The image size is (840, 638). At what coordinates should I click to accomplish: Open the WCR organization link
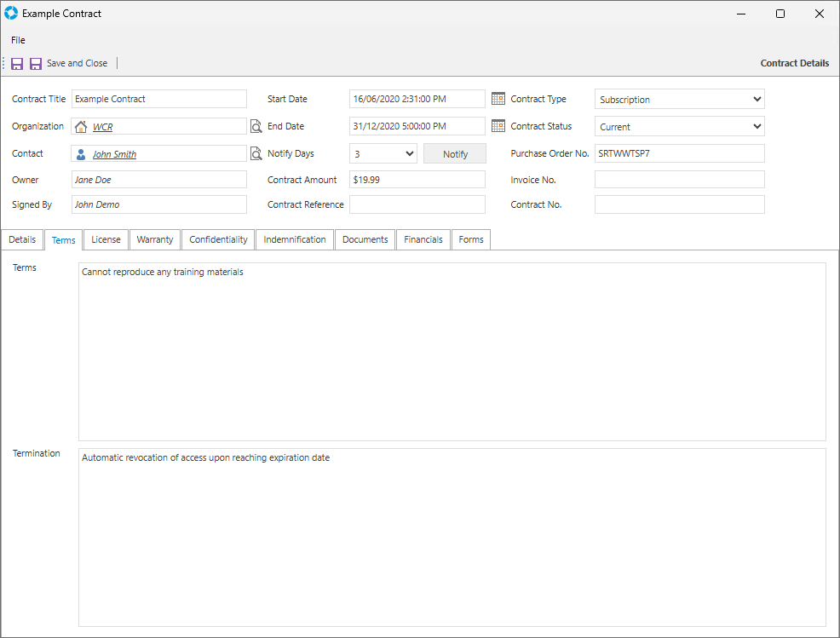point(102,128)
